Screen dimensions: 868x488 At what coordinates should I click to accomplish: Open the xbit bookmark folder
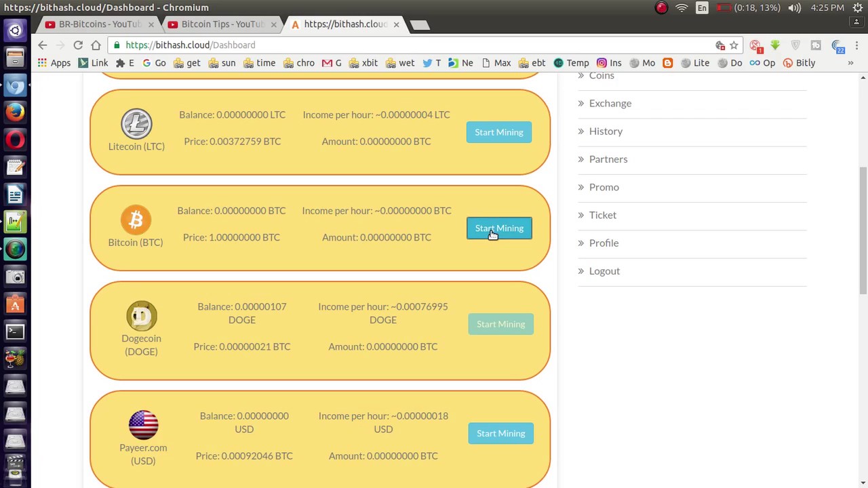click(363, 63)
